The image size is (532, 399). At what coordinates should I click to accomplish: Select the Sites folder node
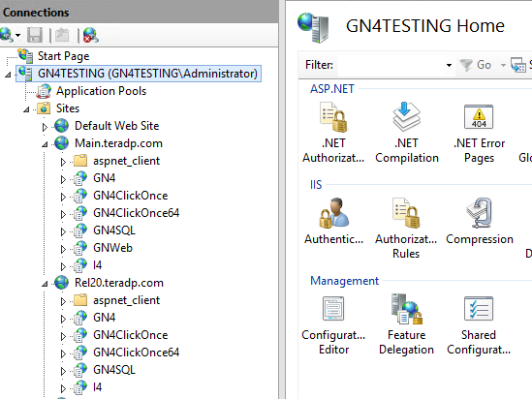click(x=68, y=108)
